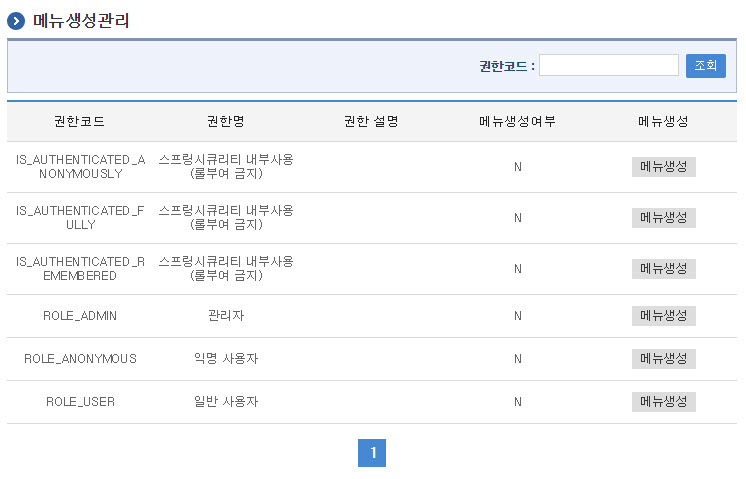
Task: Select the ROLE_USER code cell
Action: click(80, 402)
